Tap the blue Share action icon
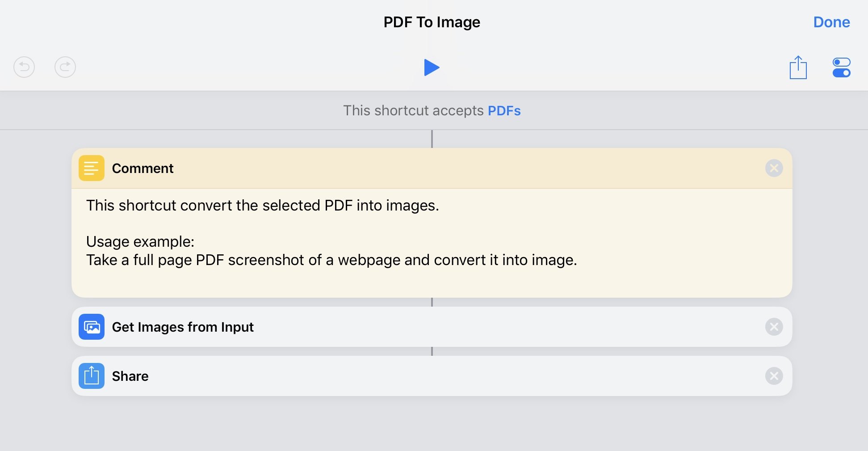This screenshot has height=451, width=868. click(92, 376)
